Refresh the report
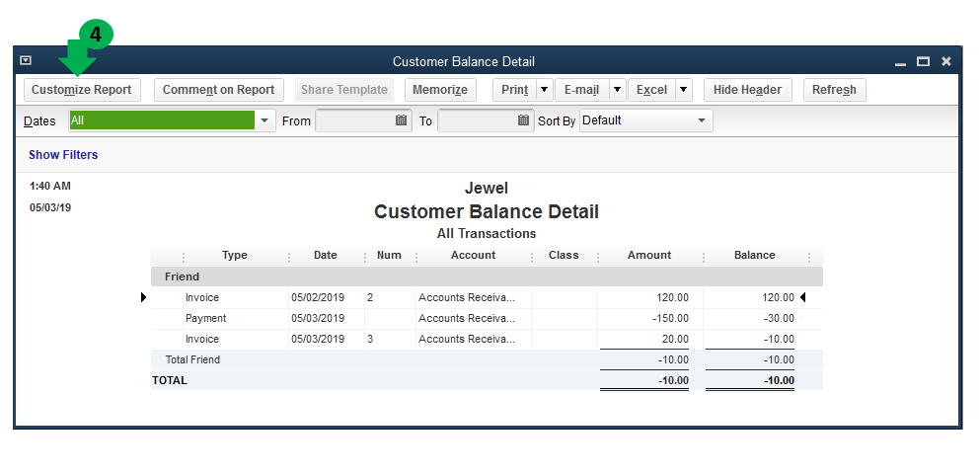The height and width of the screenshot is (474, 980). 834,90
